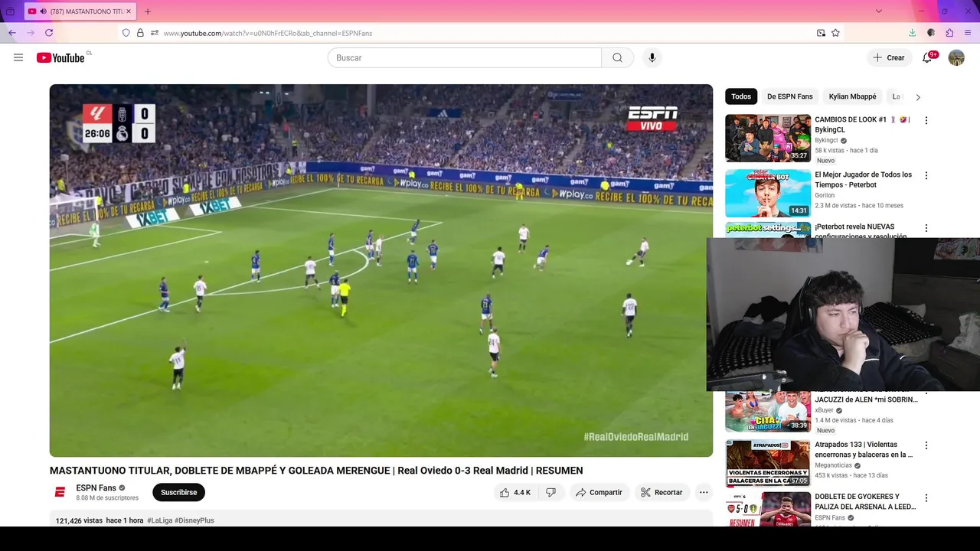
Task: Click the video player to pause
Action: coord(381,270)
